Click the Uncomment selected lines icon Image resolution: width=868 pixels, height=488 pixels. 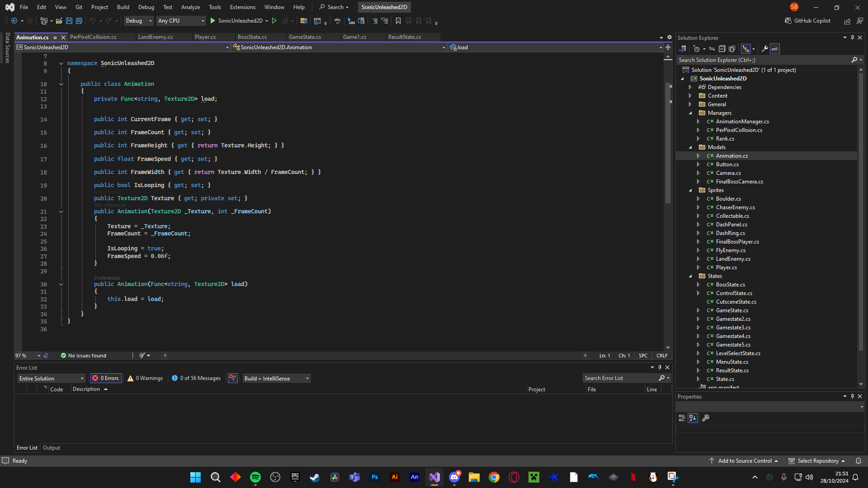(385, 21)
